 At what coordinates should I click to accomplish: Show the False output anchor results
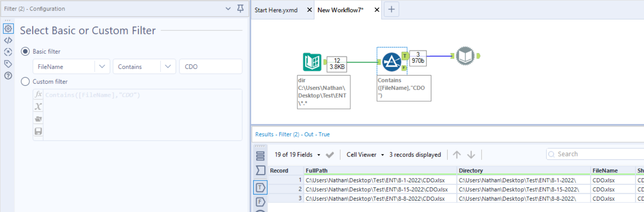pyautogui.click(x=260, y=202)
